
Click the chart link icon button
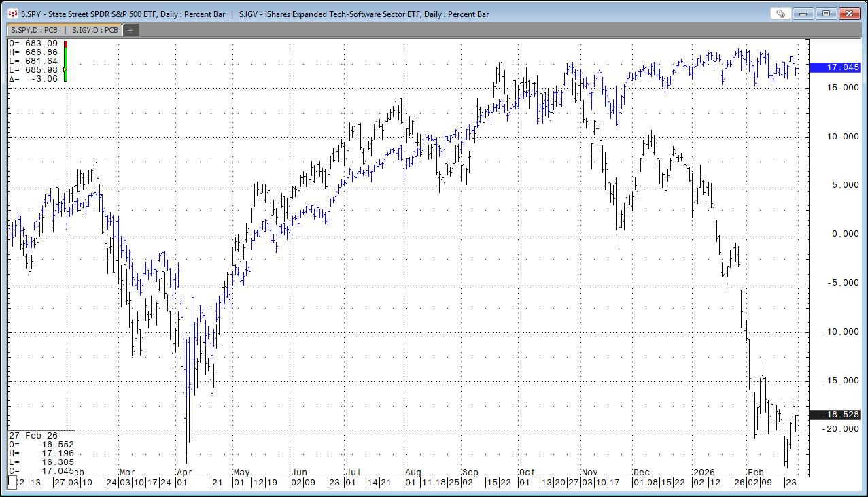pyautogui.click(x=781, y=14)
